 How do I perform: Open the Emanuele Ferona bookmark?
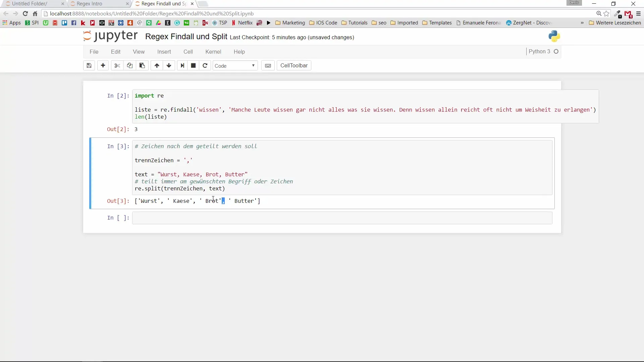click(478, 23)
